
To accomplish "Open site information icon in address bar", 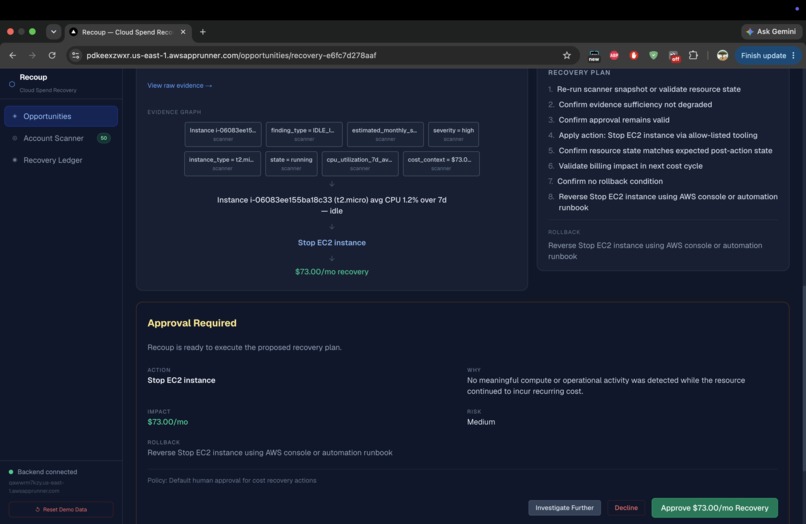I will point(75,55).
